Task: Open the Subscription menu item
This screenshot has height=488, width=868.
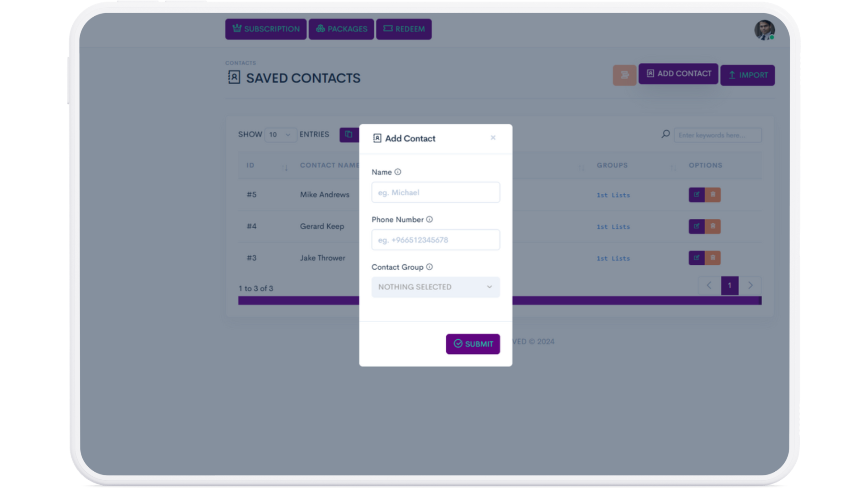Action: (266, 29)
